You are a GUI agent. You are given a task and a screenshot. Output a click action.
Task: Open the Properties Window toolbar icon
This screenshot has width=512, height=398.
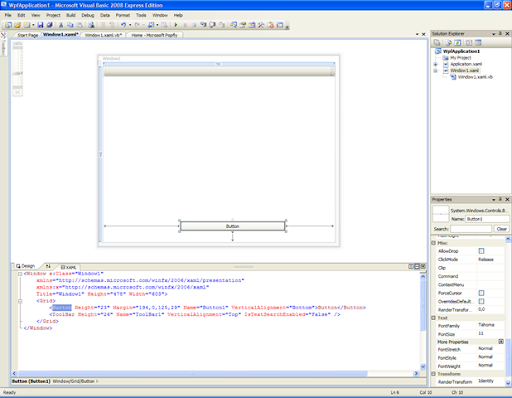tap(243, 25)
